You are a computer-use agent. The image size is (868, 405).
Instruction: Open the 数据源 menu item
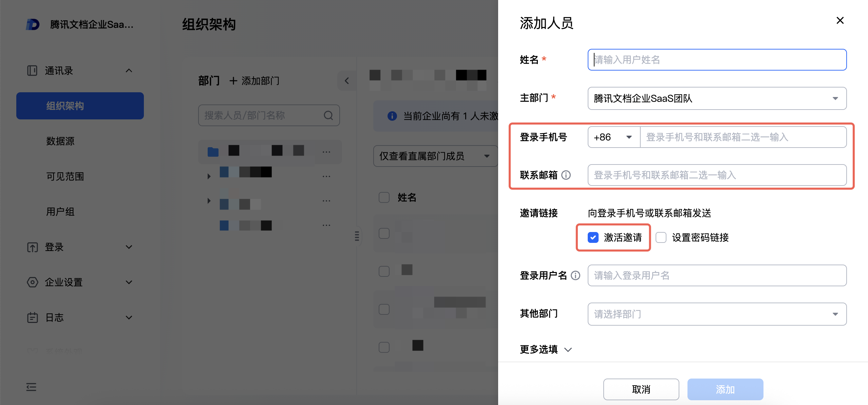pyautogui.click(x=60, y=141)
